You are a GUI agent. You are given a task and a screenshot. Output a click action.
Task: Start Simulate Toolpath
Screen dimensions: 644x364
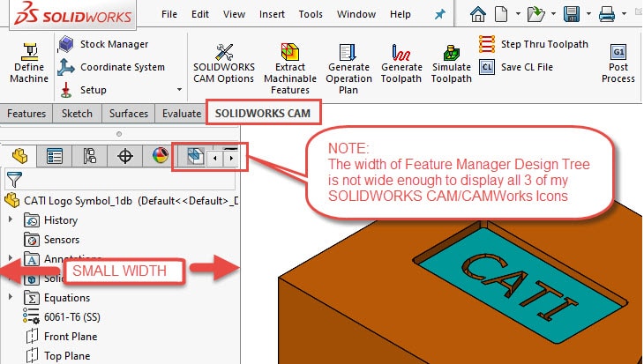point(451,60)
